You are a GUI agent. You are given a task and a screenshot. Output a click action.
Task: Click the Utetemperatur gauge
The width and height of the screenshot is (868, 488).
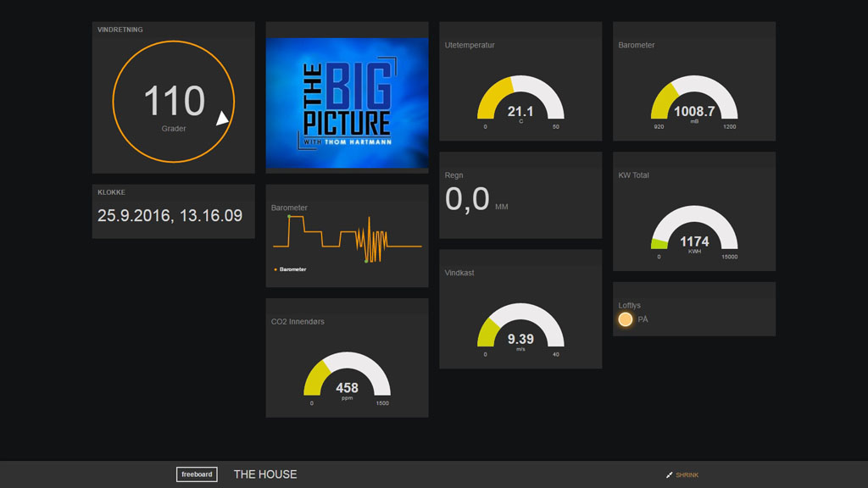click(520, 102)
